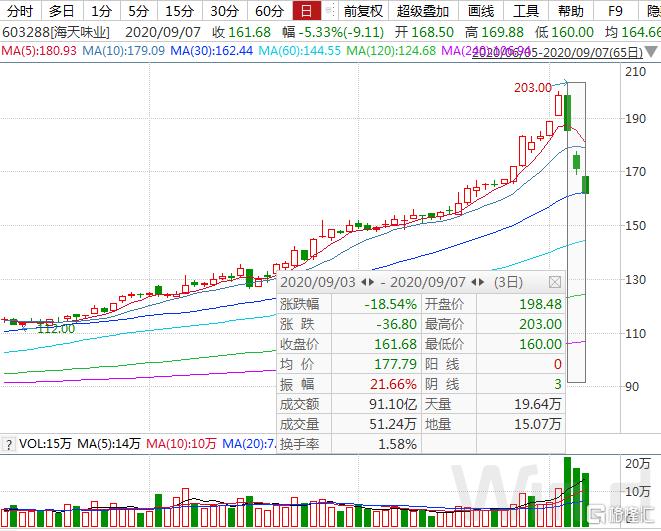Image resolution: width=661 pixels, height=531 pixels.
Task: Click the F9 button
Action: pyautogui.click(x=615, y=11)
